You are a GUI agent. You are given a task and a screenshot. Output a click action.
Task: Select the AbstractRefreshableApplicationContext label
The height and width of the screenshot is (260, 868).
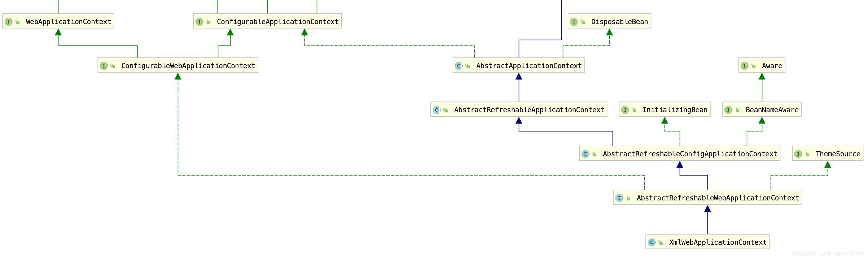coord(529,110)
